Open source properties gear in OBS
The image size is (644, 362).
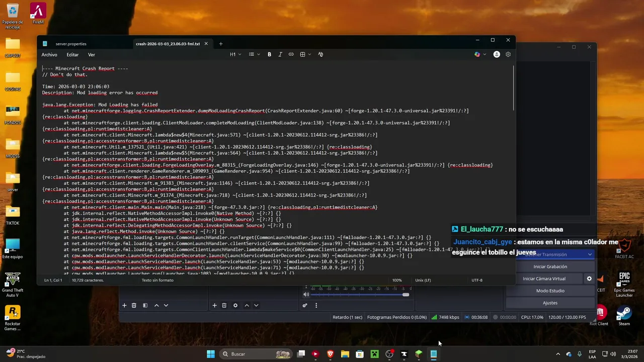click(x=235, y=305)
